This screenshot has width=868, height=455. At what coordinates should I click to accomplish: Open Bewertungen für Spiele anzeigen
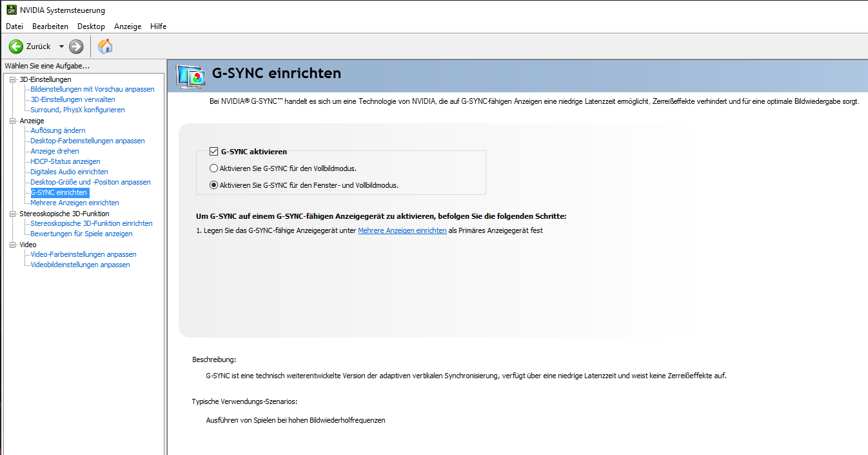pos(82,234)
